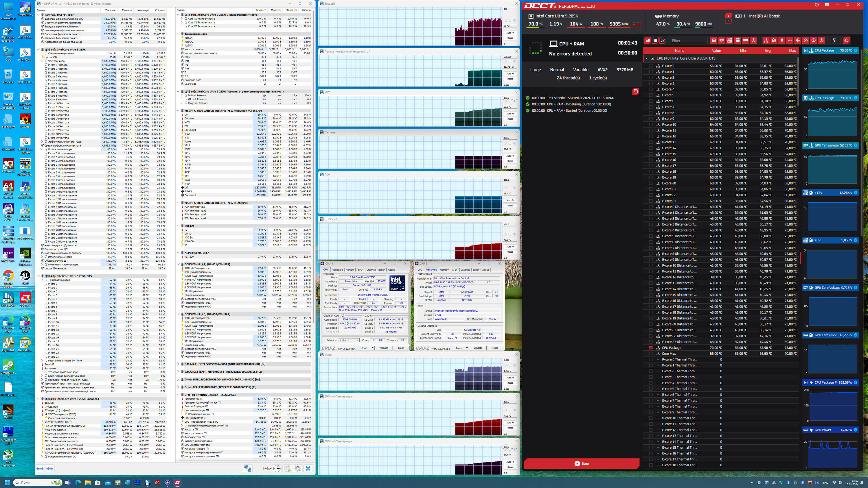Screen dimensions: 868x488
Task: Open SPD tab in right CPU-Z window
Action: [454, 270]
